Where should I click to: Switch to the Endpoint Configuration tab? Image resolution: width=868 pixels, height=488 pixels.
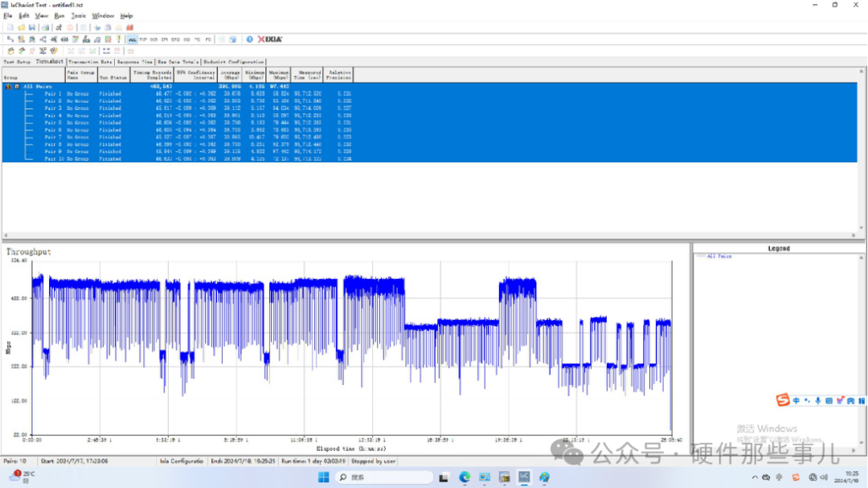[233, 62]
